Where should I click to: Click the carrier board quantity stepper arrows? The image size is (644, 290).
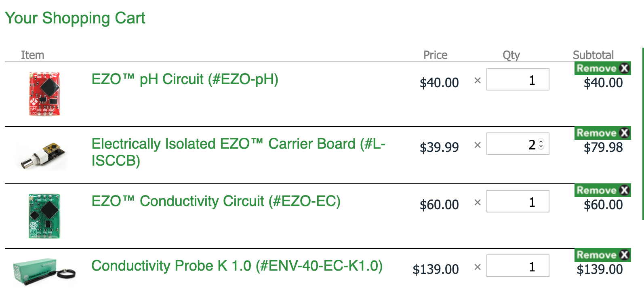click(541, 144)
